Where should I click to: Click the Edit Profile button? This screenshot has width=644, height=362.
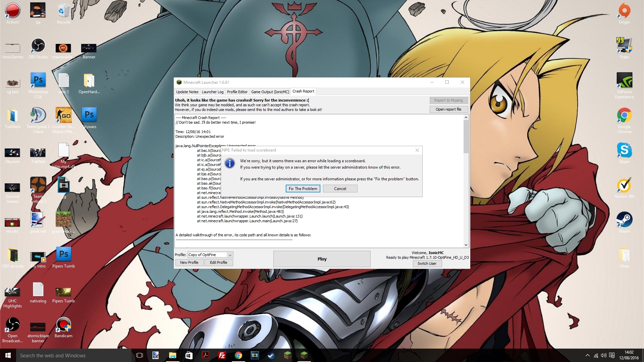point(219,263)
